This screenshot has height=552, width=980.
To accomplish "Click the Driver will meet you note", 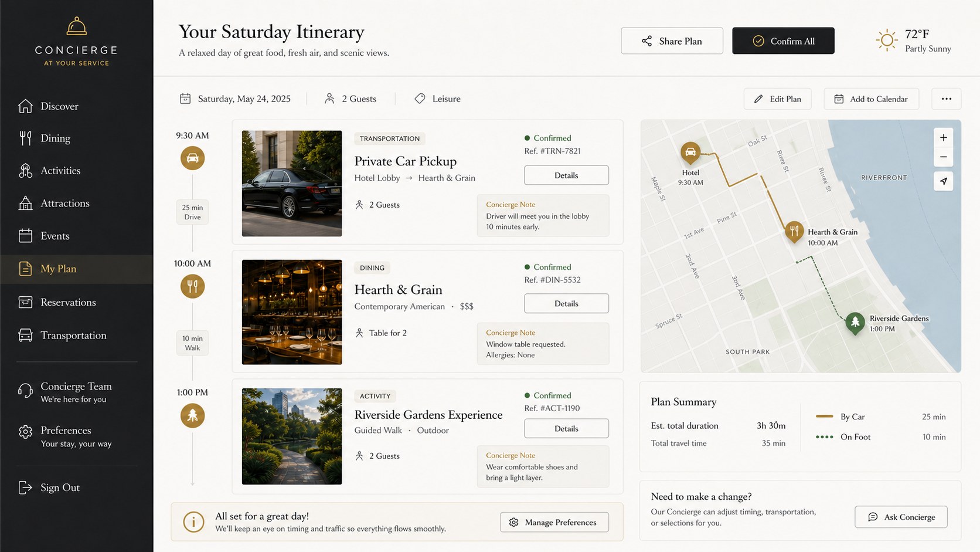I will (x=543, y=216).
